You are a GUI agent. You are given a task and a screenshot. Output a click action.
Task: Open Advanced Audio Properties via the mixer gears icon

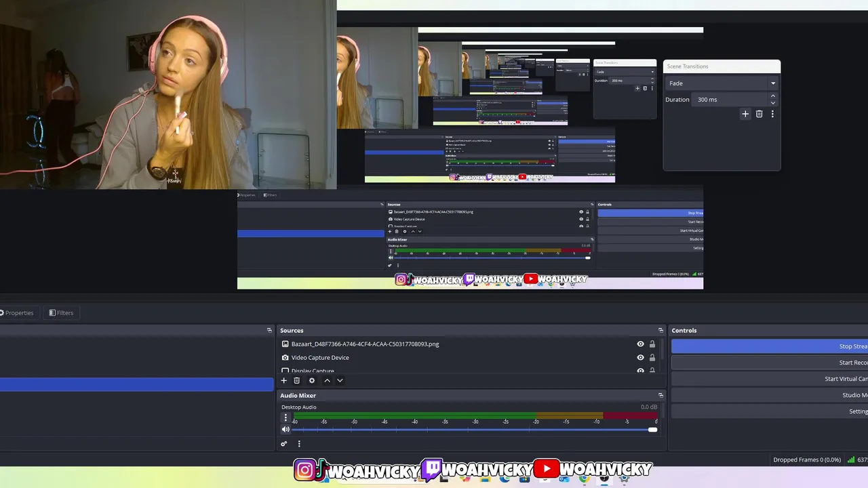284,444
